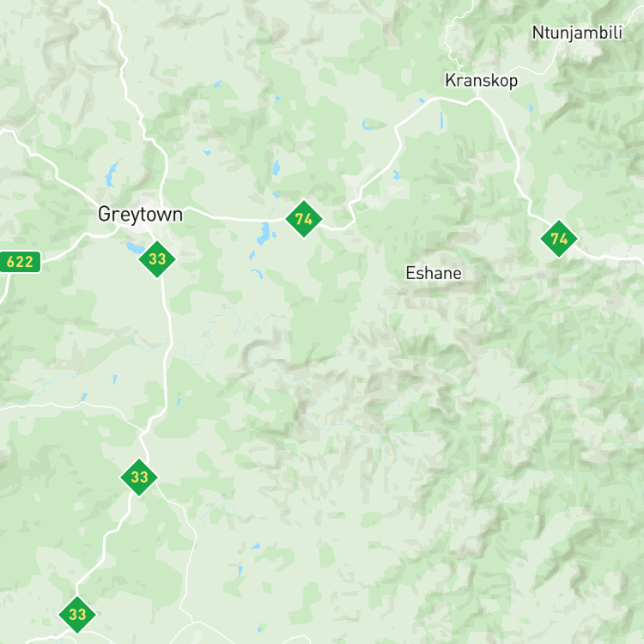The height and width of the screenshot is (644, 644).
Task: Click the bottommost 33 route shield
Action: (77, 615)
